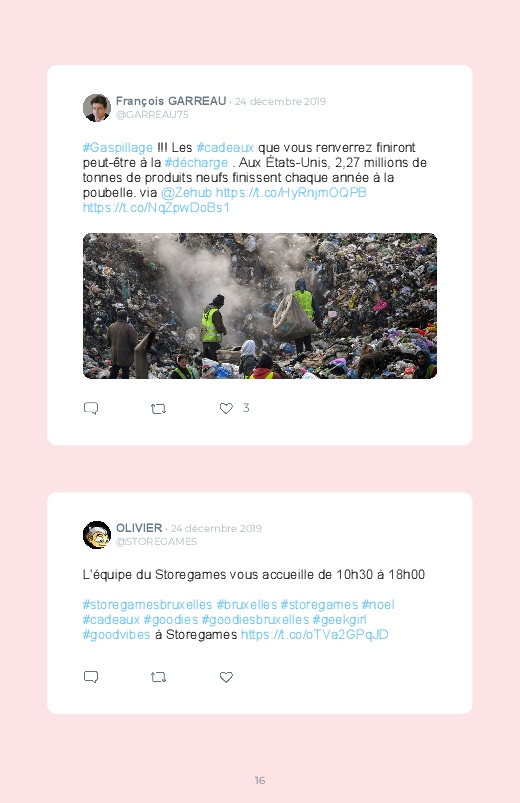Like the Storegames tweet with the heart icon
Viewport: 520px width, 803px height.
pyautogui.click(x=226, y=677)
